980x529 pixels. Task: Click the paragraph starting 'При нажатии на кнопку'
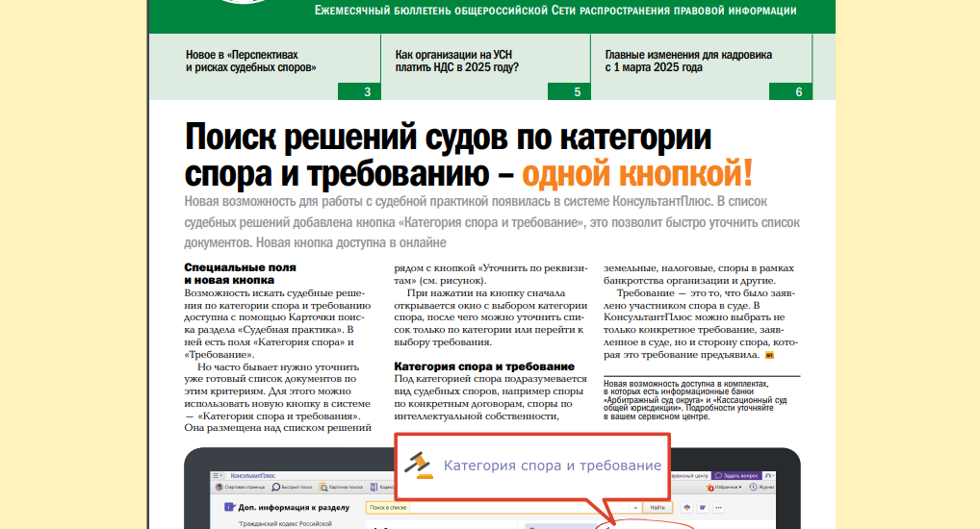pos(491,317)
